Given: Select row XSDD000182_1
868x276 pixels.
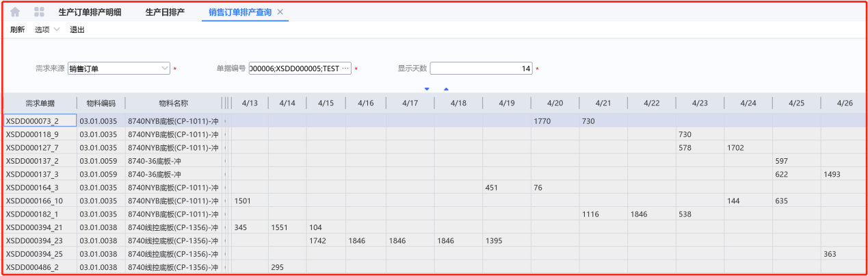Looking at the screenshot, I should pos(435,214).
